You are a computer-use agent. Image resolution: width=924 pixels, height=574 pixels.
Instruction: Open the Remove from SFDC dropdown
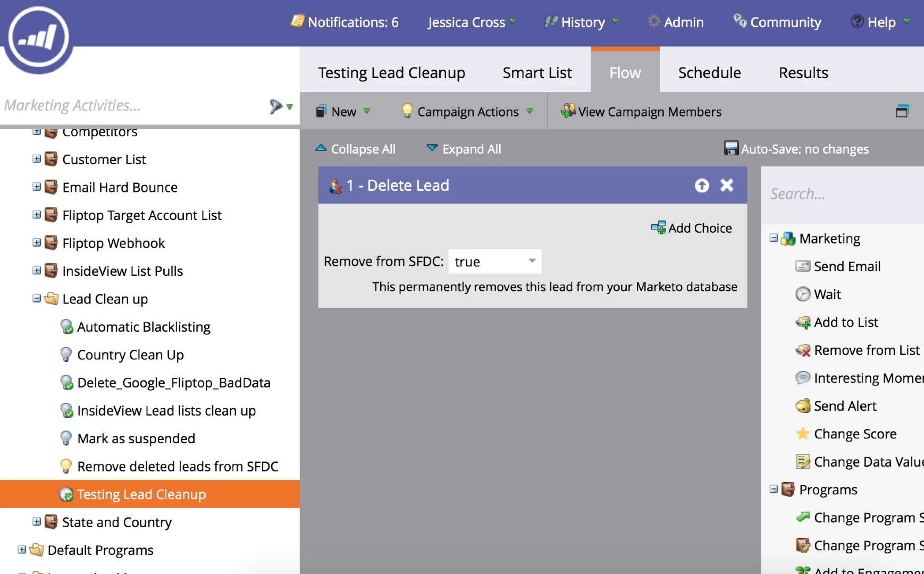494,261
